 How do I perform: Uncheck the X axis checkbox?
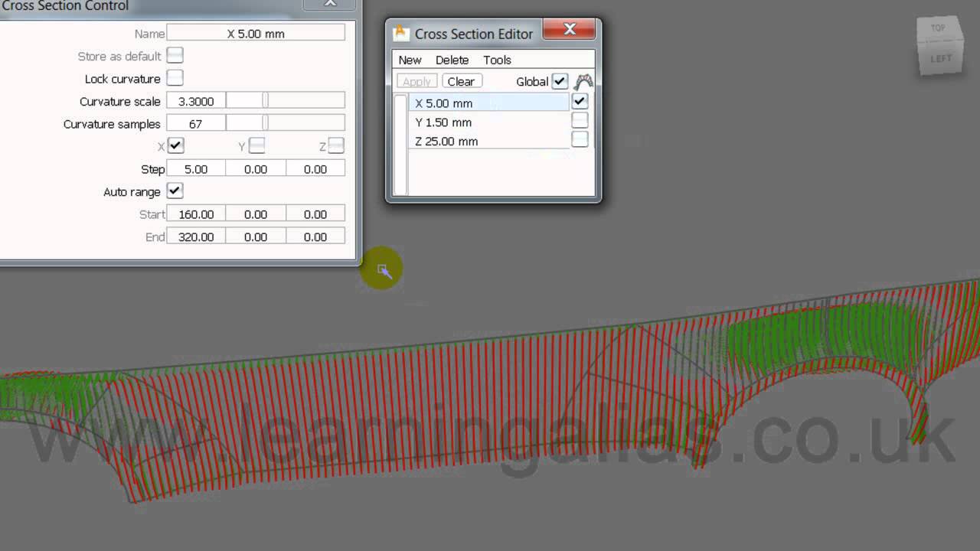point(175,145)
